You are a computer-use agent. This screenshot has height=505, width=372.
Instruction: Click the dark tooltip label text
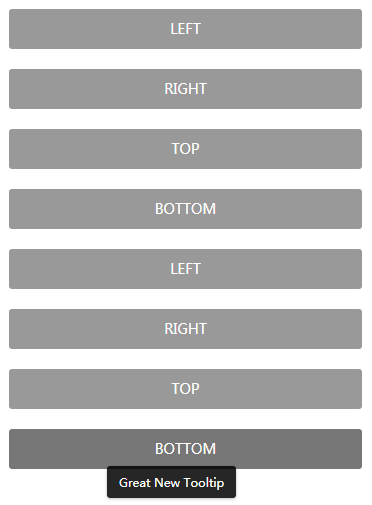pyautogui.click(x=171, y=483)
